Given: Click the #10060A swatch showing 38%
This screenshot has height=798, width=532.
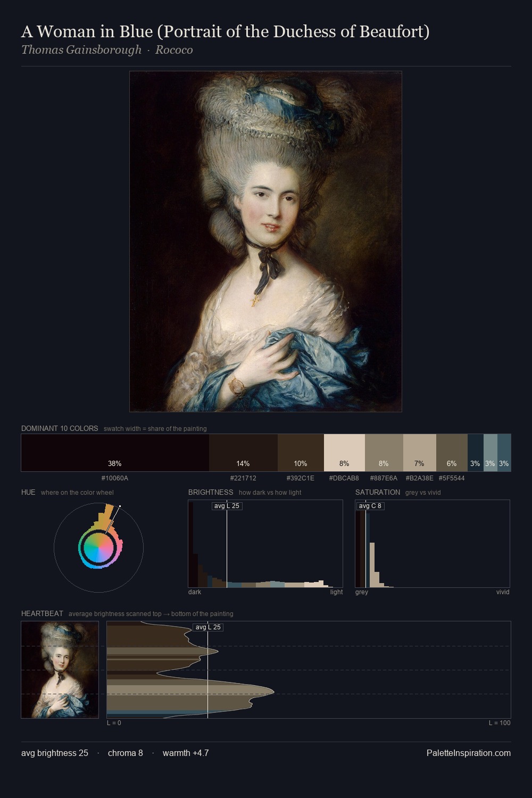Looking at the screenshot, I should (115, 453).
